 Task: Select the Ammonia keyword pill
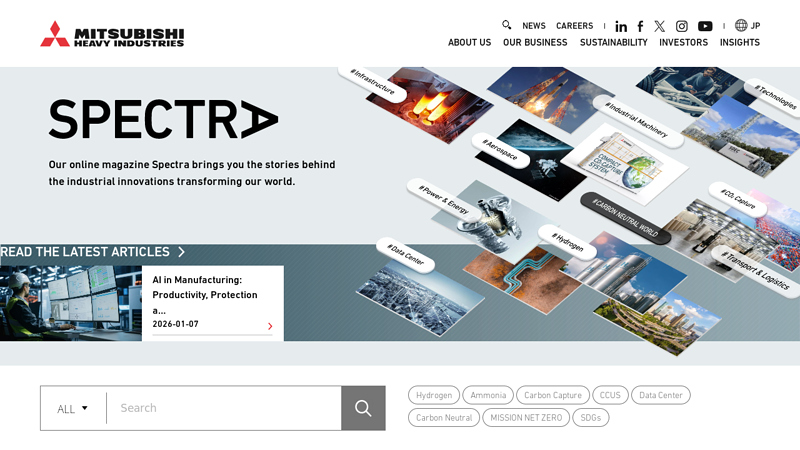pyautogui.click(x=488, y=395)
